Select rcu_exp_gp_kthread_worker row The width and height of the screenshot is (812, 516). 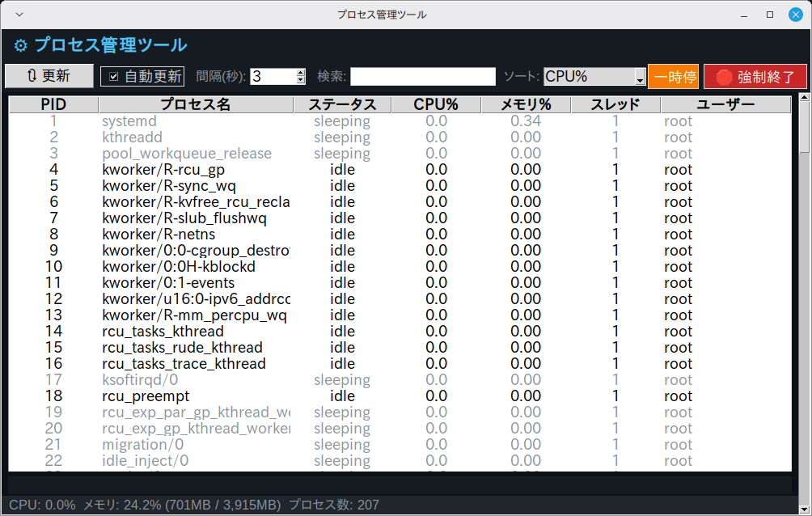(400, 429)
